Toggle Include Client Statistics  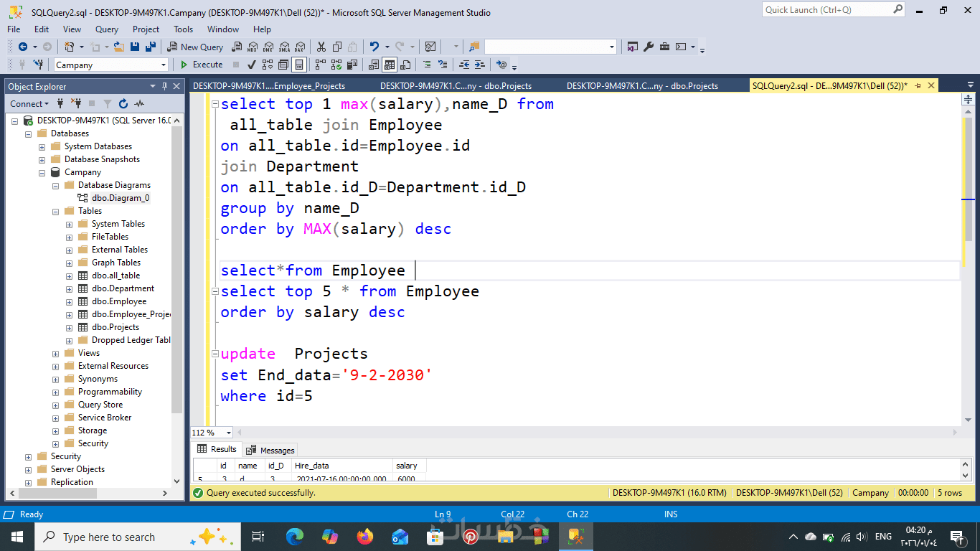[352, 65]
